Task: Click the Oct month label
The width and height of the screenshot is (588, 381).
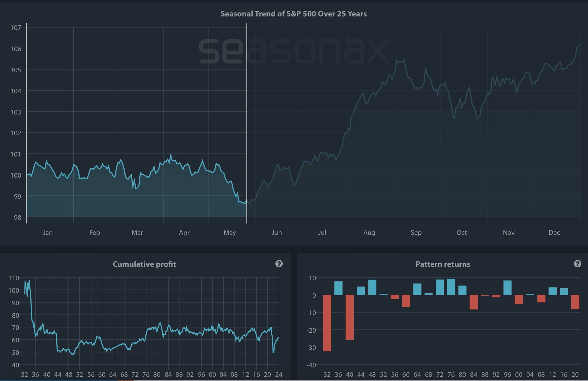Action: [x=462, y=232]
